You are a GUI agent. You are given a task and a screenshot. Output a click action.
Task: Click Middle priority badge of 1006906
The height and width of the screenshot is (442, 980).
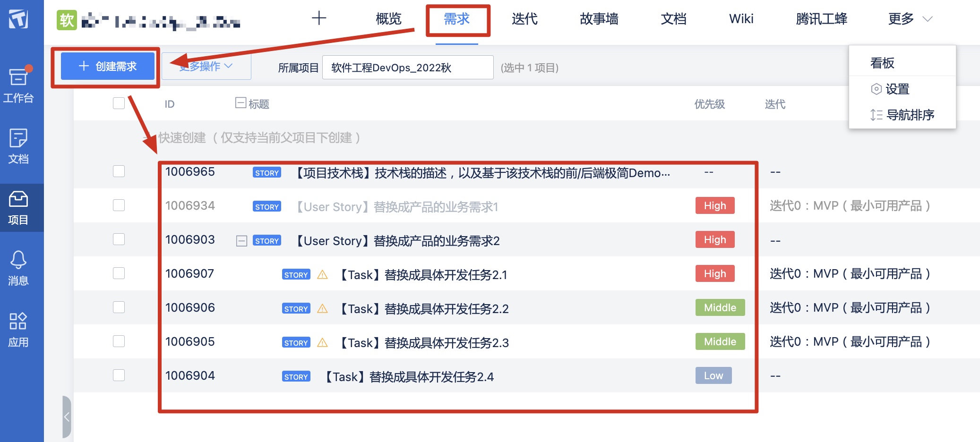[x=720, y=307]
